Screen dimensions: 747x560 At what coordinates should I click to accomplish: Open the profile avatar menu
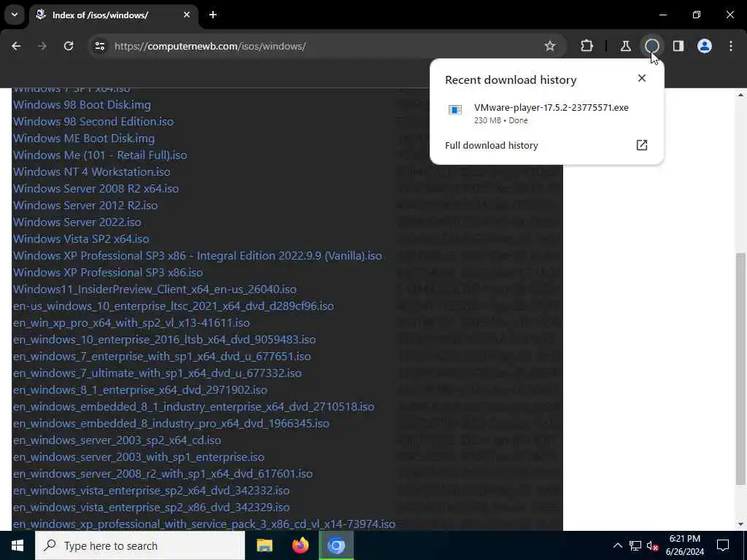coord(705,46)
